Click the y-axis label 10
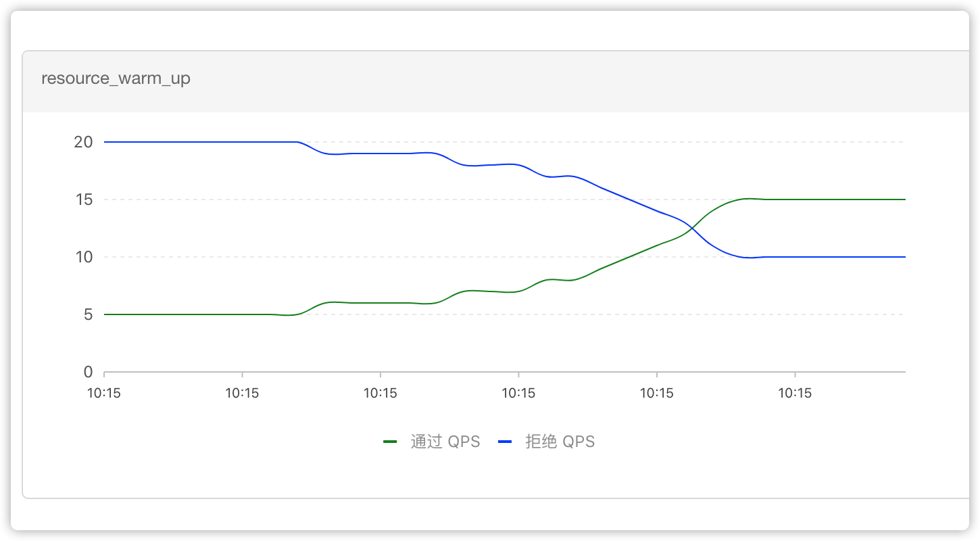The image size is (980, 541). coord(84,257)
